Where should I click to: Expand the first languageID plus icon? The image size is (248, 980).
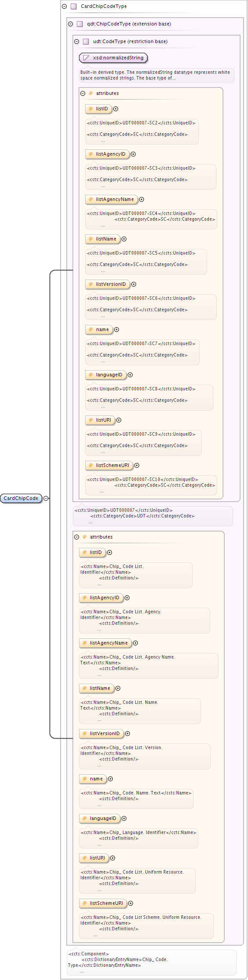[130, 375]
